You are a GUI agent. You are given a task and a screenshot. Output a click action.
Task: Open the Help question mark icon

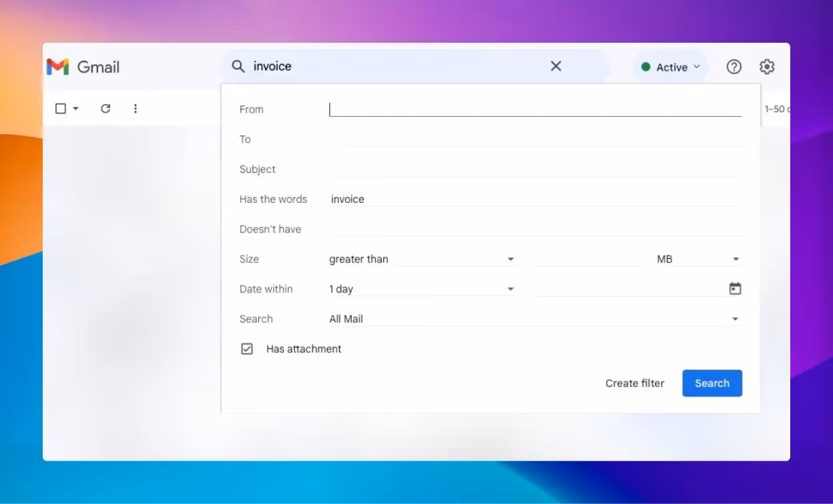(x=734, y=67)
